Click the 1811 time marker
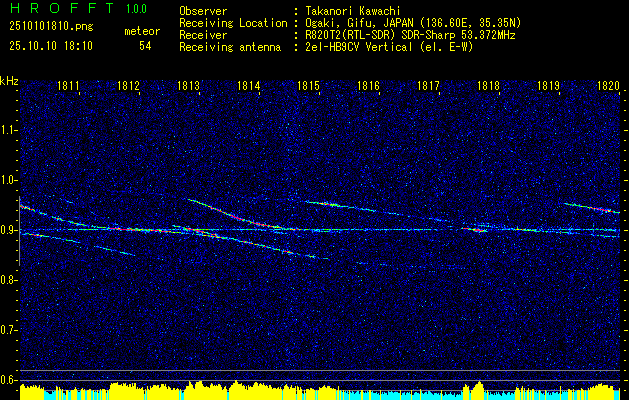 [68, 86]
